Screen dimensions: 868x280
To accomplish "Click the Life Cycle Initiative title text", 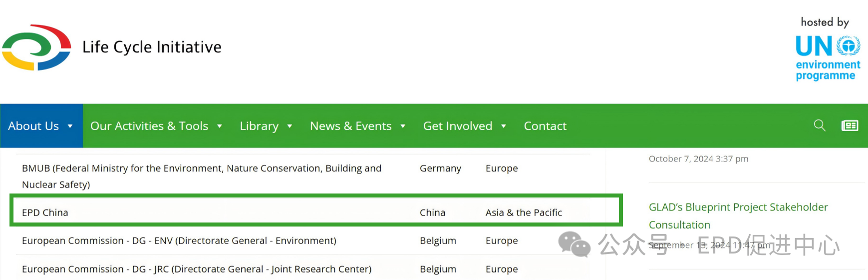I will [152, 47].
